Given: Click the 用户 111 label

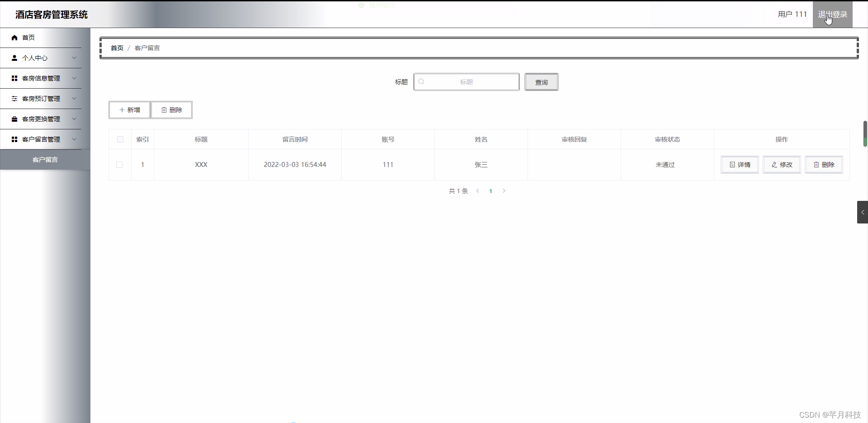Looking at the screenshot, I should pos(792,14).
